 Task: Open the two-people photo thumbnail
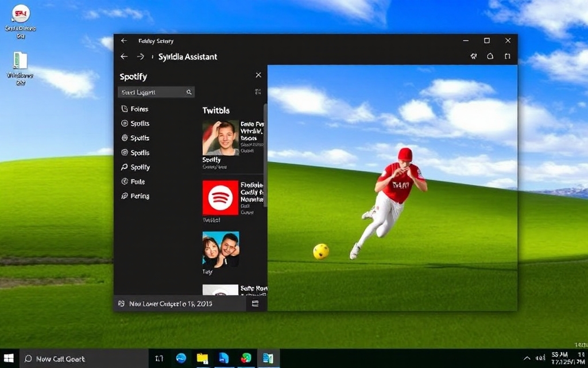point(220,250)
